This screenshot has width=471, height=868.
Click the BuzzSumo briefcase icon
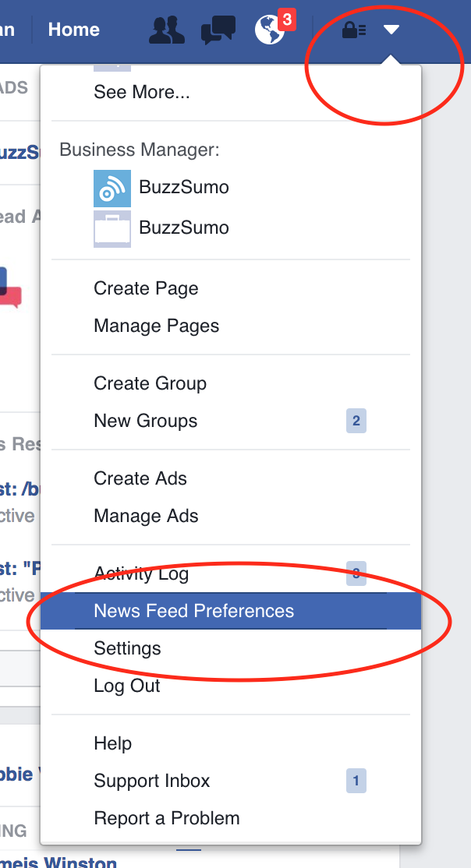coord(112,228)
